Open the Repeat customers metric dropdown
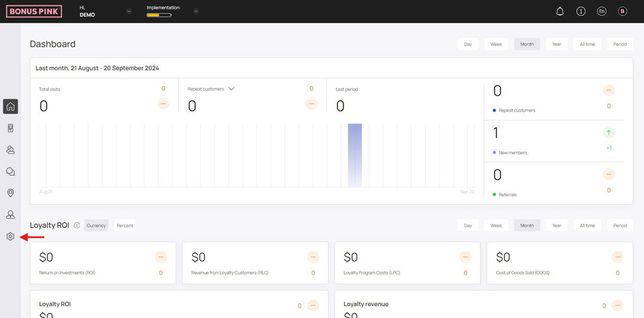 pyautogui.click(x=231, y=89)
